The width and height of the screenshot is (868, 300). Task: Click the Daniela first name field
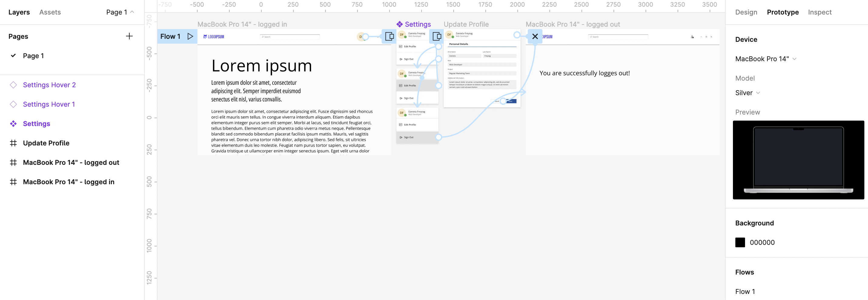464,56
